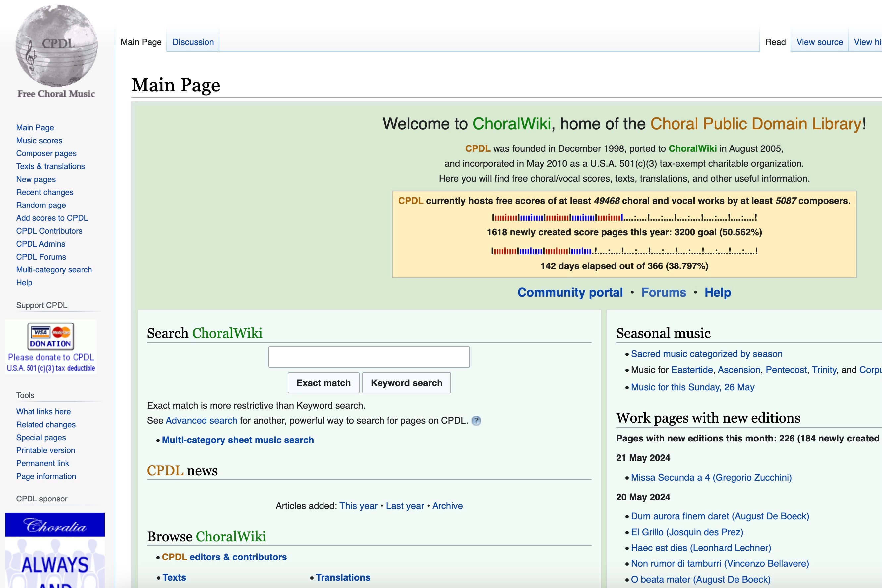Open the news Archive link
This screenshot has width=882, height=588.
tap(447, 506)
